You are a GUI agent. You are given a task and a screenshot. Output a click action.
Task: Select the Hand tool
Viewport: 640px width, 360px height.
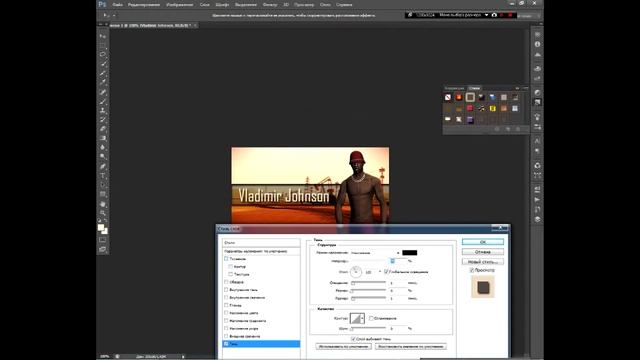click(102, 204)
